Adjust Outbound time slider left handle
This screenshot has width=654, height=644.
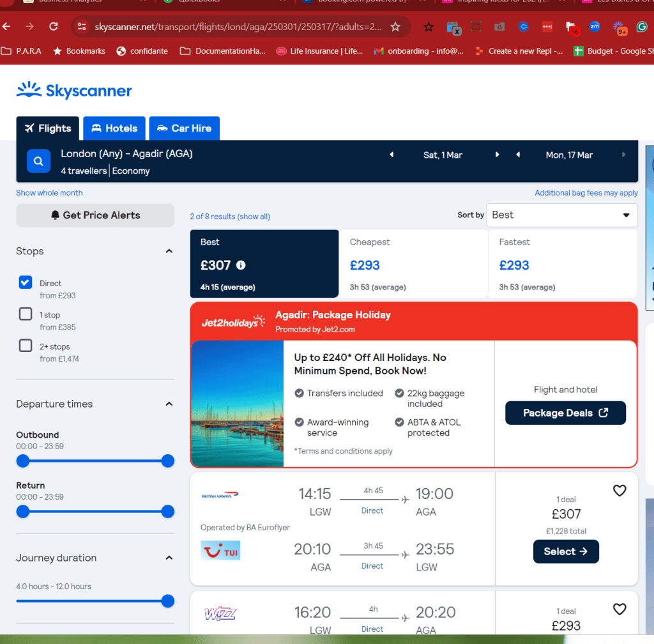coord(23,461)
